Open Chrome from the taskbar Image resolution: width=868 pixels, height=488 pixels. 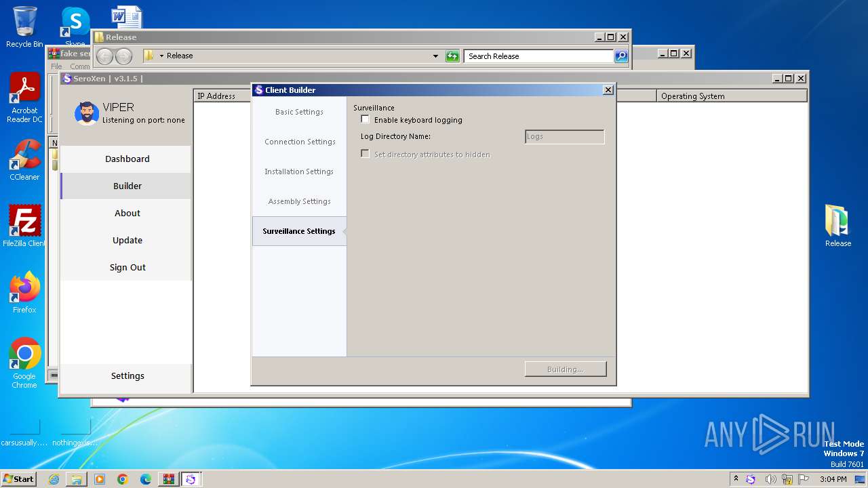[x=123, y=479]
